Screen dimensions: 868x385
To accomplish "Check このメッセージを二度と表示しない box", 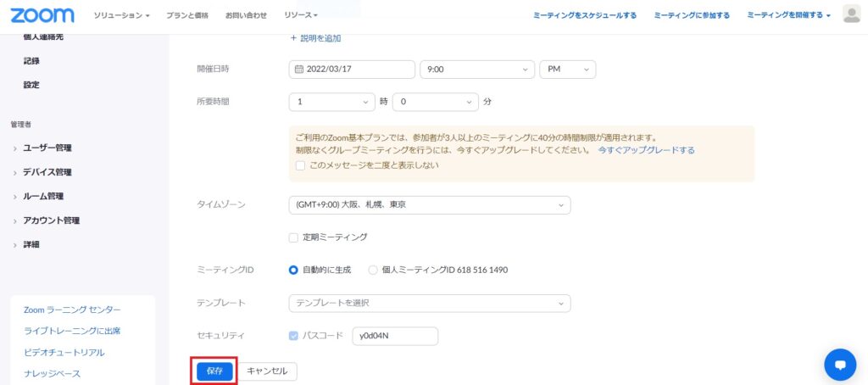I will [300, 165].
